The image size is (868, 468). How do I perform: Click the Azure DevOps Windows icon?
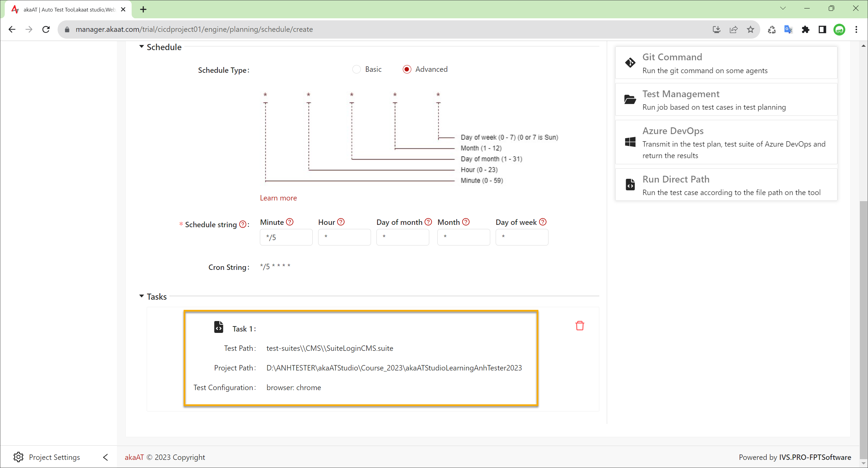630,142
